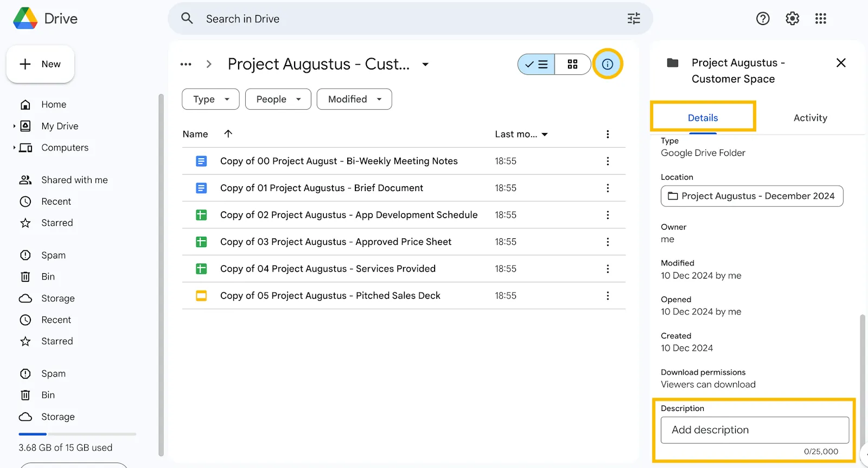This screenshot has width=868, height=468.
Task: Open more actions for Approved Price Sheet
Action: [608, 242]
